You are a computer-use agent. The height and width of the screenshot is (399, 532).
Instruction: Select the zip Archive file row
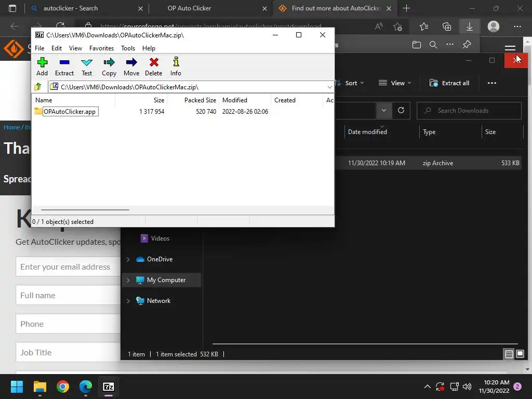(x=428, y=163)
